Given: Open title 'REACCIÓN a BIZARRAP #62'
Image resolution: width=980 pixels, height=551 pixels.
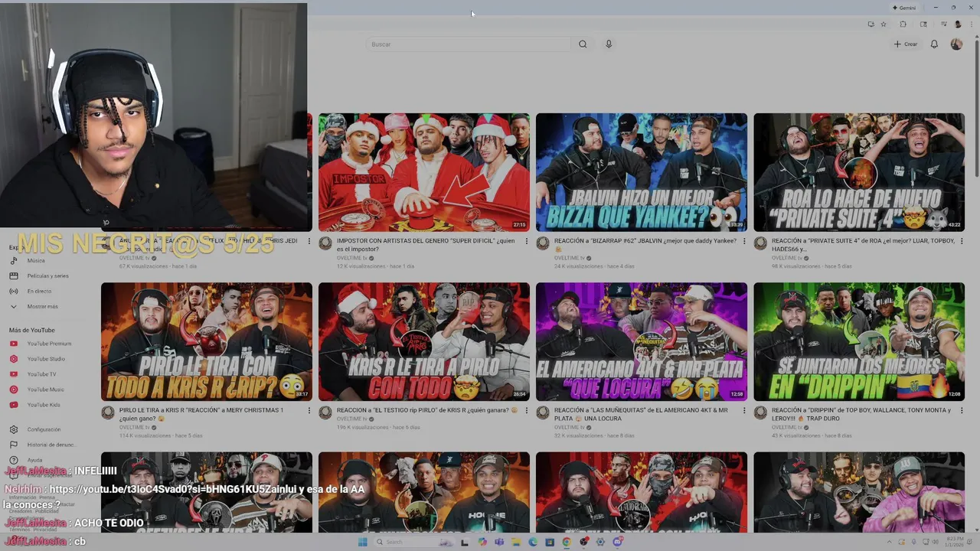Looking at the screenshot, I should coord(645,245).
